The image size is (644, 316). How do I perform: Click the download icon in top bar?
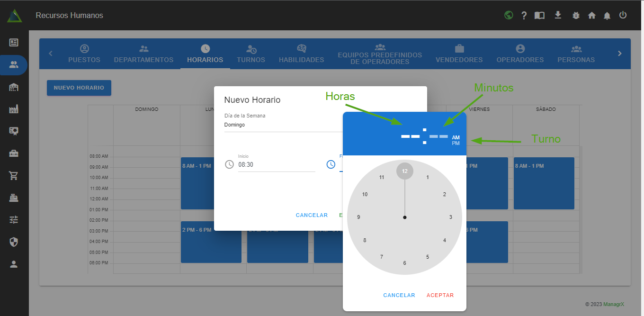pyautogui.click(x=558, y=15)
